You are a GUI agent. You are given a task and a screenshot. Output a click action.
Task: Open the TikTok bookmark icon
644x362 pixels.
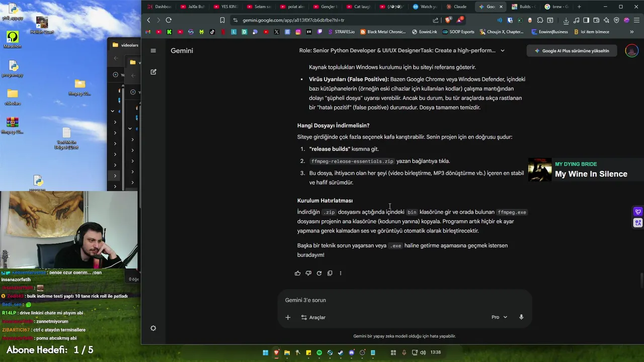(212, 32)
